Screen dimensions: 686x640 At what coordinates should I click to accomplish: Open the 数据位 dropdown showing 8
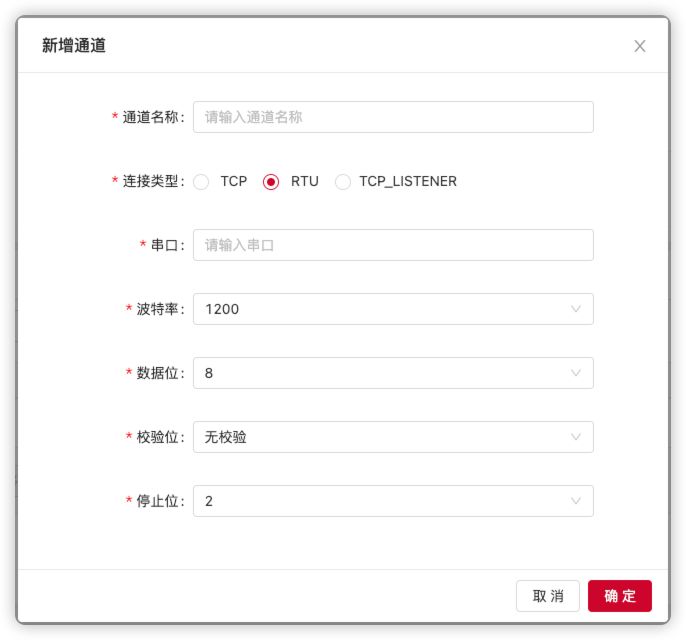pyautogui.click(x=380, y=373)
